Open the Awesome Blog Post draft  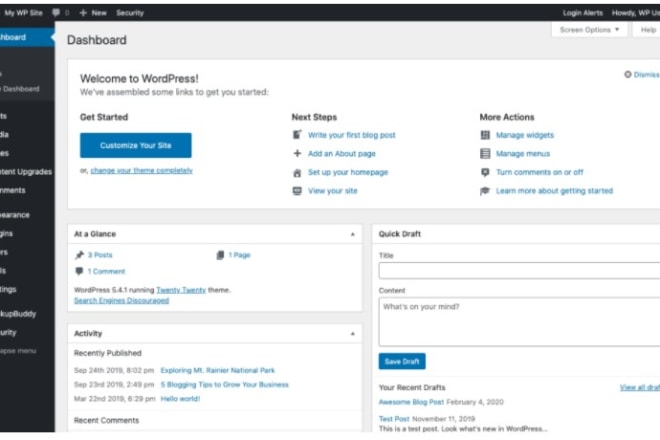[411, 402]
